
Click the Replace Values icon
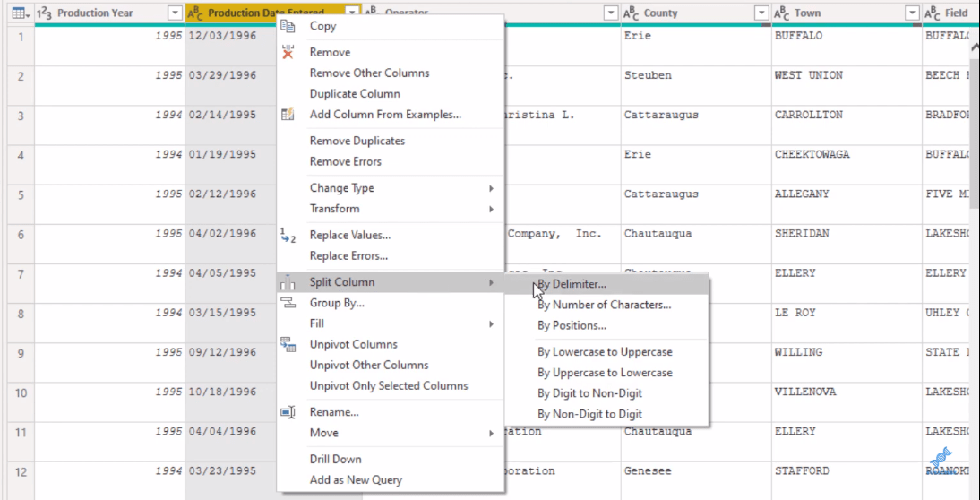288,236
